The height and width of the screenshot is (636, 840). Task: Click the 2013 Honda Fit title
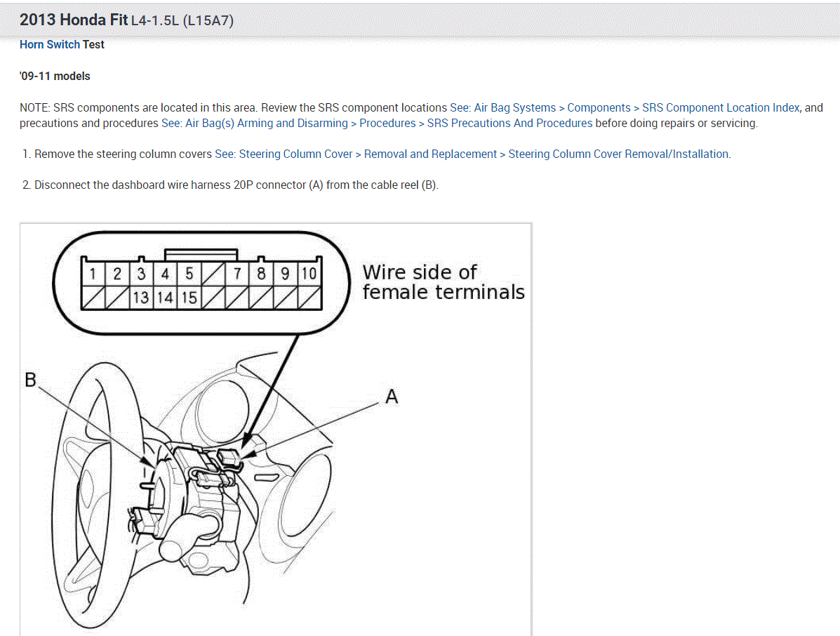74,20
